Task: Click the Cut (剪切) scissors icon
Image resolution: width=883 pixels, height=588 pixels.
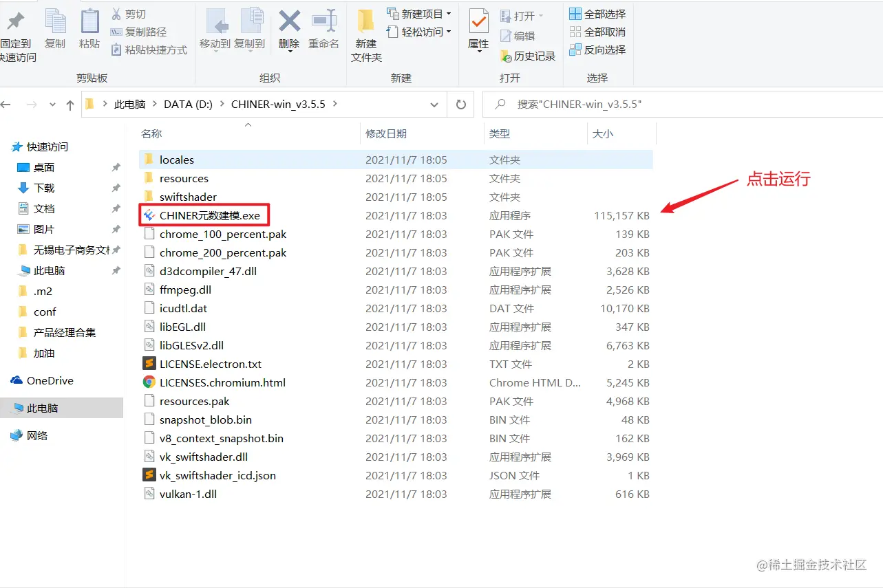Action: (x=116, y=14)
